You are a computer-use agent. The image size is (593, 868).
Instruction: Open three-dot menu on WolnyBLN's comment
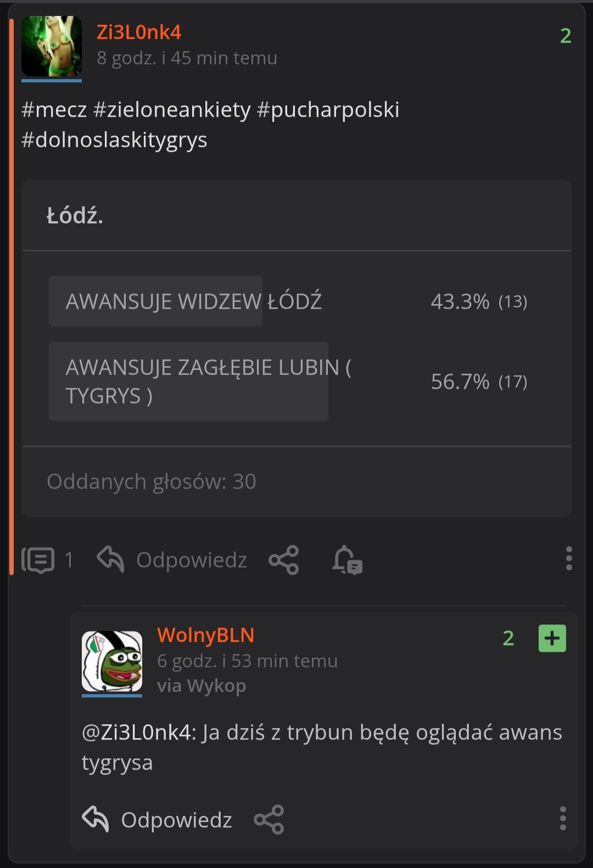563,818
